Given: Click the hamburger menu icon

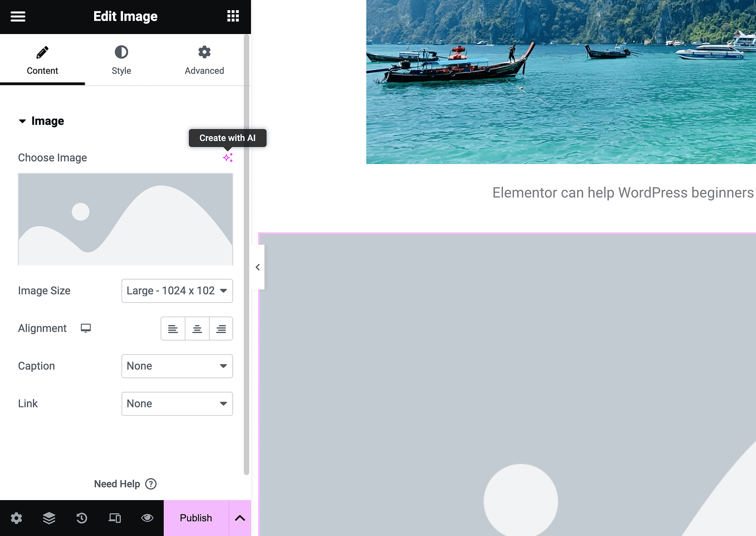Looking at the screenshot, I should [x=17, y=16].
